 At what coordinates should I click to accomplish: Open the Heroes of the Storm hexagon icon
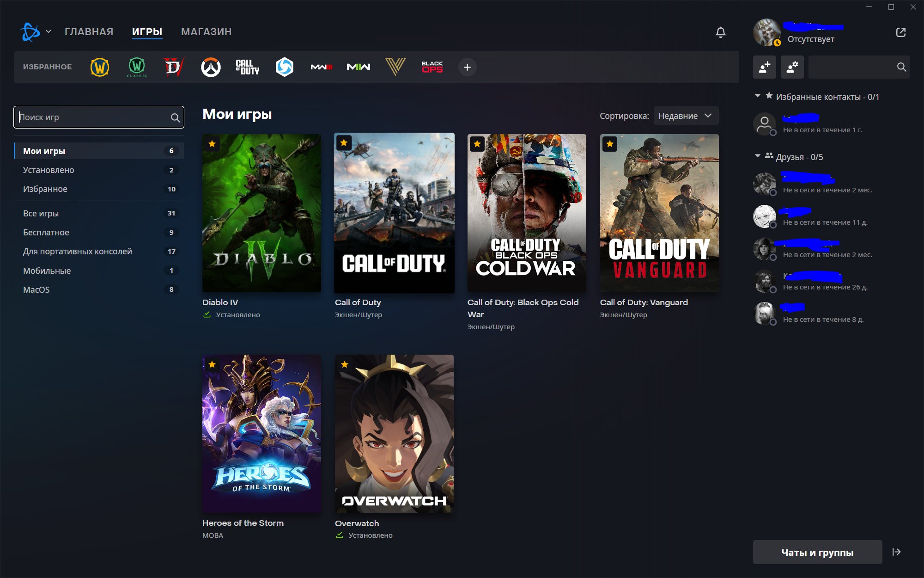[285, 67]
